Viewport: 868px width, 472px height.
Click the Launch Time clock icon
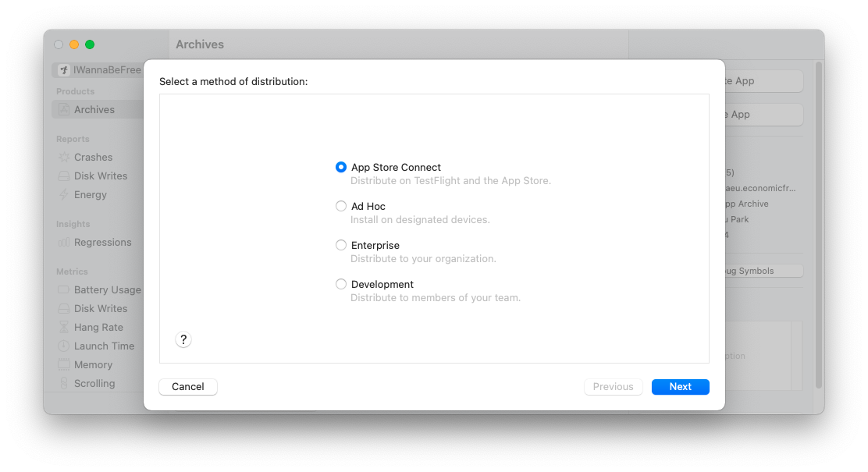point(64,346)
